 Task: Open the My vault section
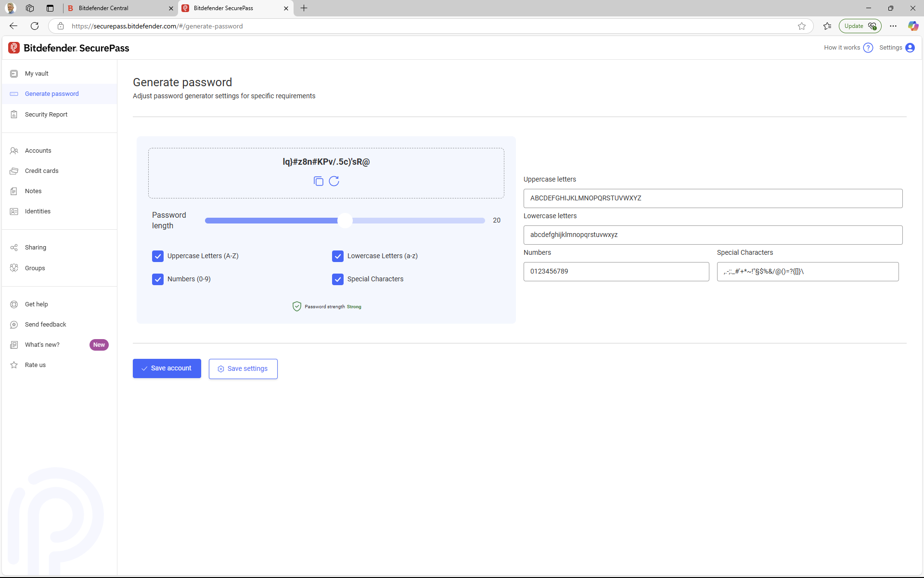tap(37, 73)
